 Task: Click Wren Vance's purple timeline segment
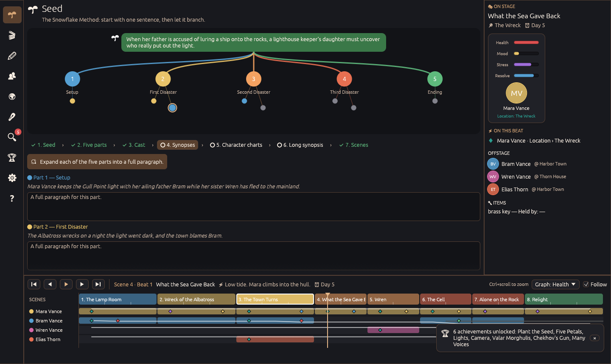point(393,330)
